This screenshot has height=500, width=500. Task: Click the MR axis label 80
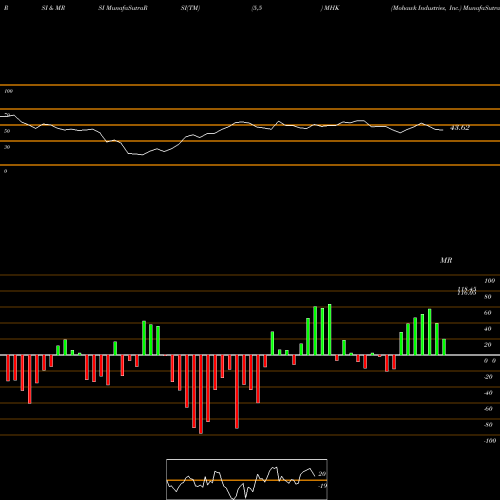click(x=487, y=297)
